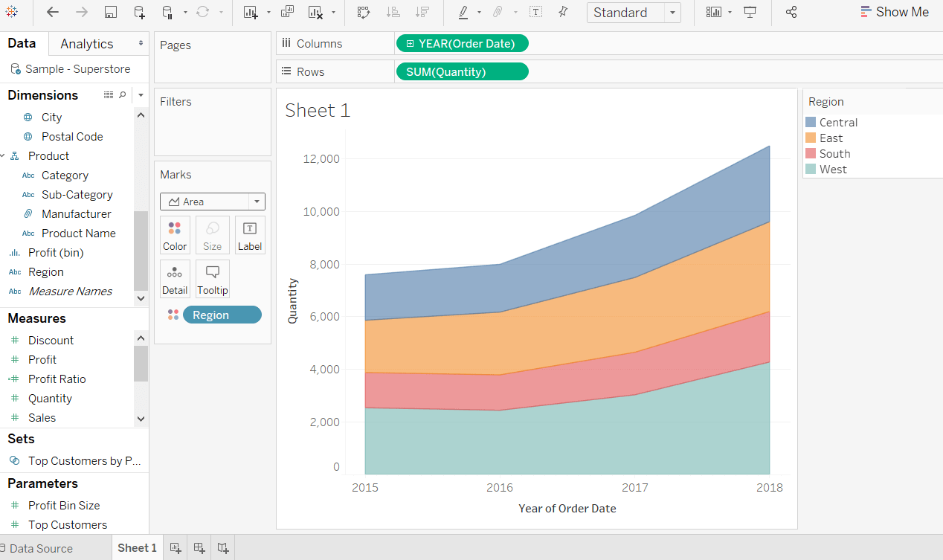Viewport: 943px width, 560px height.
Task: Click the Swap Rows and Columns icon
Action: point(364,12)
